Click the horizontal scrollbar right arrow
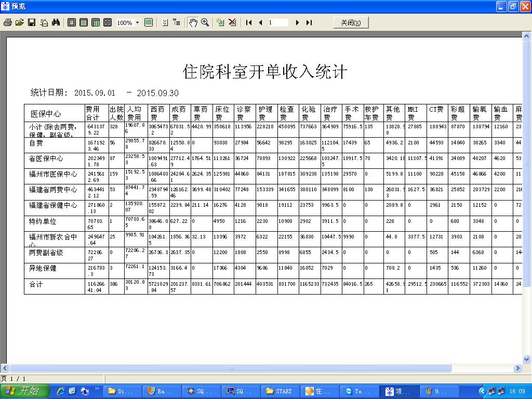532x399 pixels. coord(518,368)
